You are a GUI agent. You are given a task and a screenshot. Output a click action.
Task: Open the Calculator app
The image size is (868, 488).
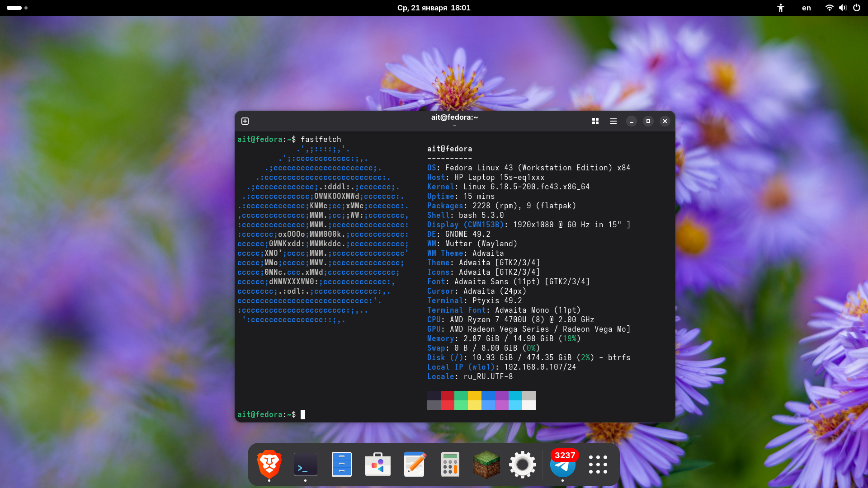pyautogui.click(x=450, y=464)
